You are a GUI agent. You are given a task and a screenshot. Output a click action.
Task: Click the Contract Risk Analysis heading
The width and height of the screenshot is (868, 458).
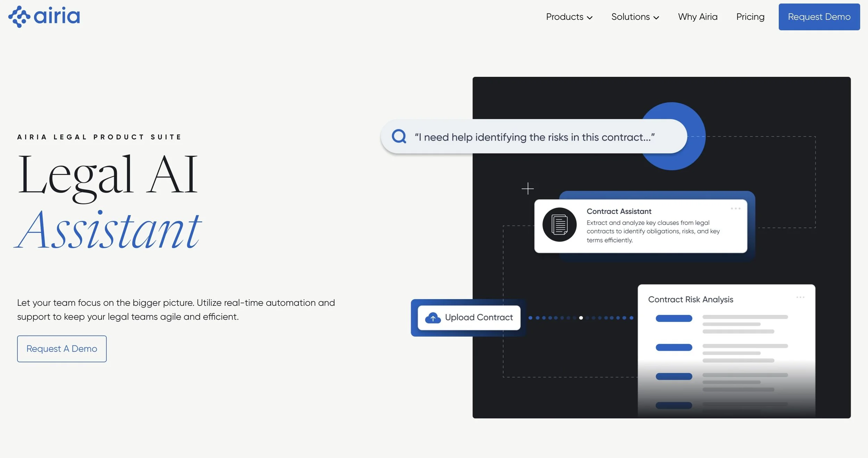(691, 300)
